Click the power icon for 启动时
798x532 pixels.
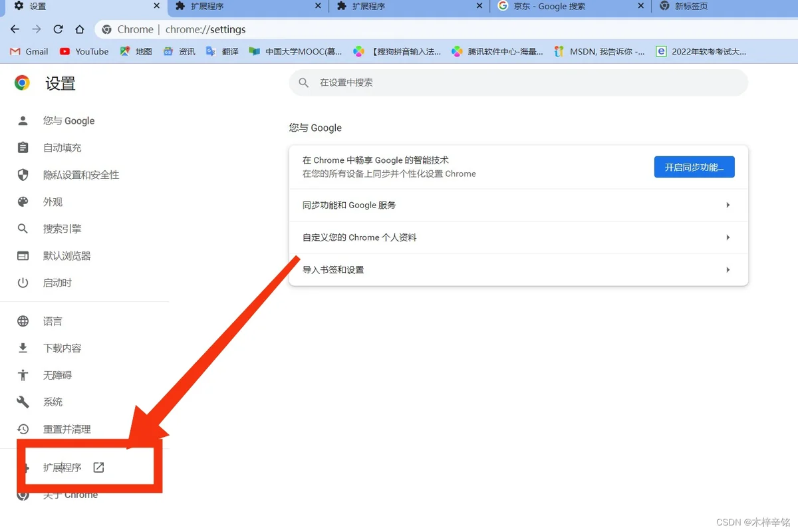pyautogui.click(x=23, y=283)
